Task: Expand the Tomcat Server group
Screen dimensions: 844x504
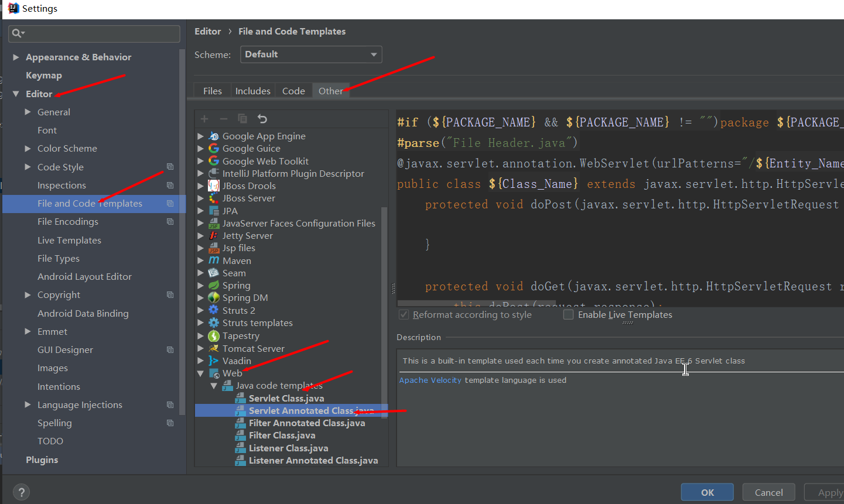Action: click(x=200, y=349)
